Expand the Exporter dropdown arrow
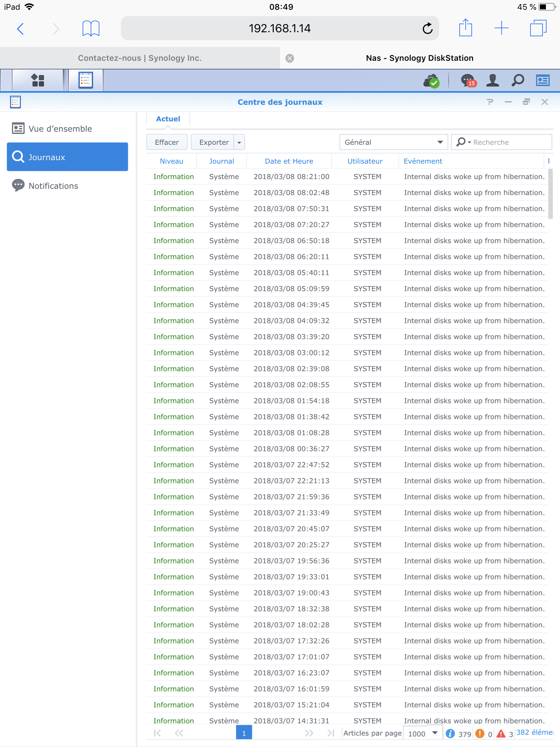Image resolution: width=560 pixels, height=747 pixels. (x=239, y=142)
